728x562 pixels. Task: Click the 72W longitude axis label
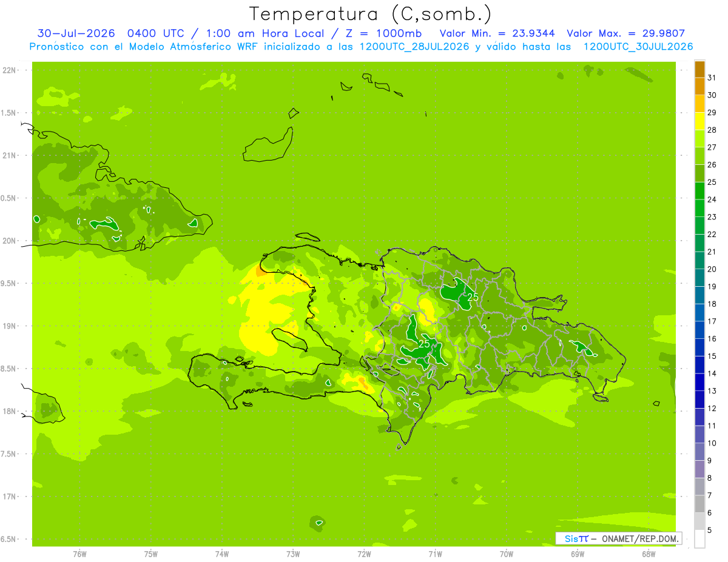[x=364, y=554]
